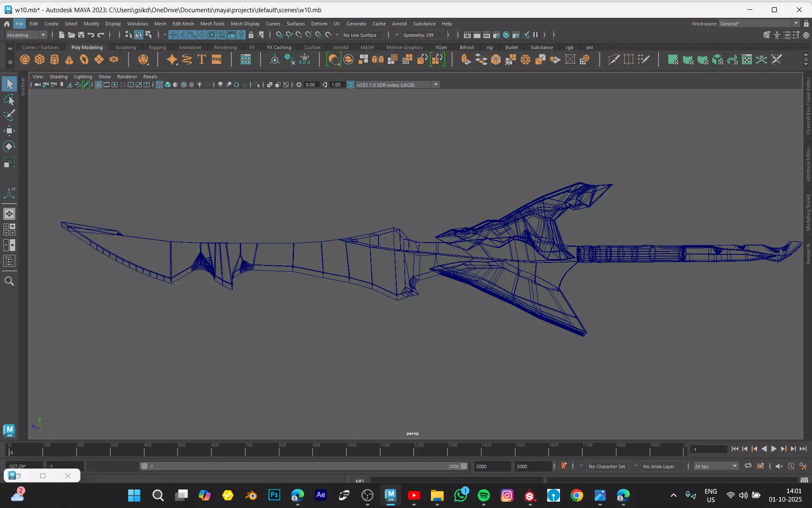Open the No Anim Layer dropdown arrow
812x508 pixels.
(636, 466)
